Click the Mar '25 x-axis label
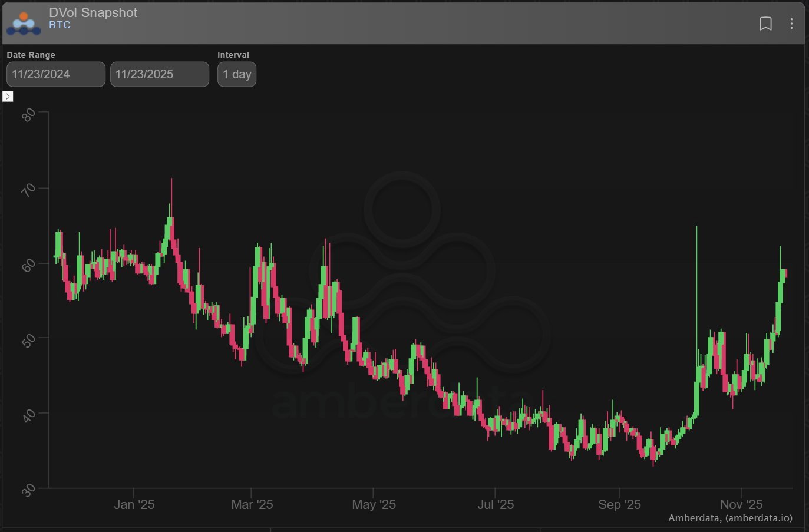This screenshot has width=809, height=532. [252, 504]
